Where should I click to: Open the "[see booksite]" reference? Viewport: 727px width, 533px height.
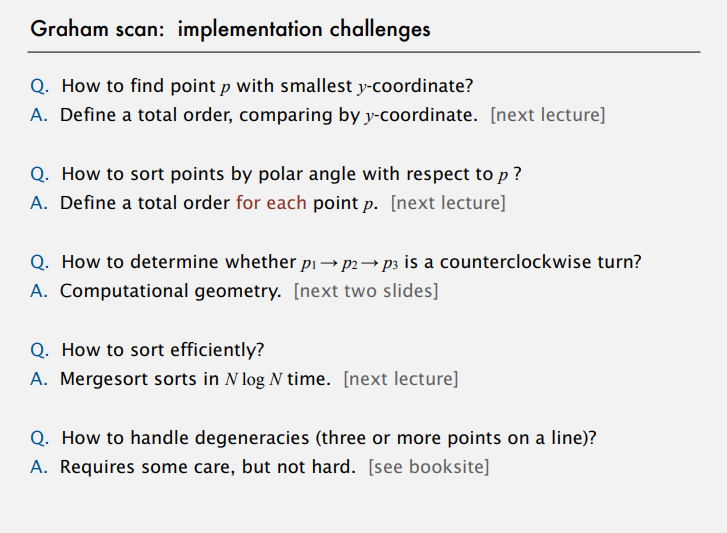[x=429, y=467]
